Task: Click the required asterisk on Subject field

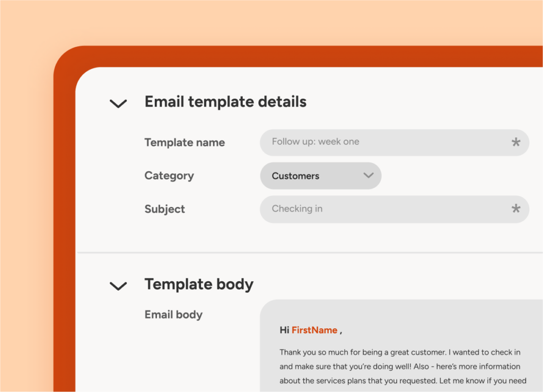Action: pyautogui.click(x=515, y=209)
